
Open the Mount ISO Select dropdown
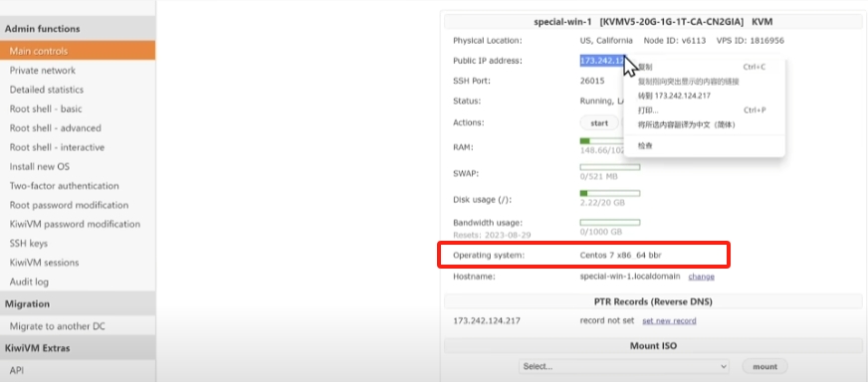click(x=624, y=366)
